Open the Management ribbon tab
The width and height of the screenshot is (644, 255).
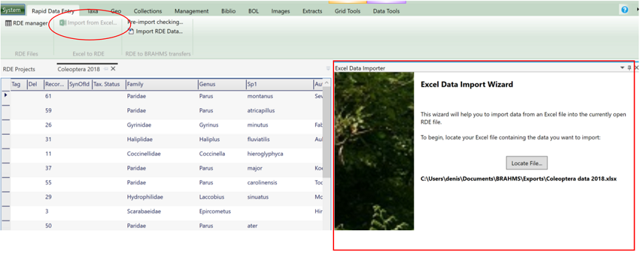pyautogui.click(x=191, y=11)
